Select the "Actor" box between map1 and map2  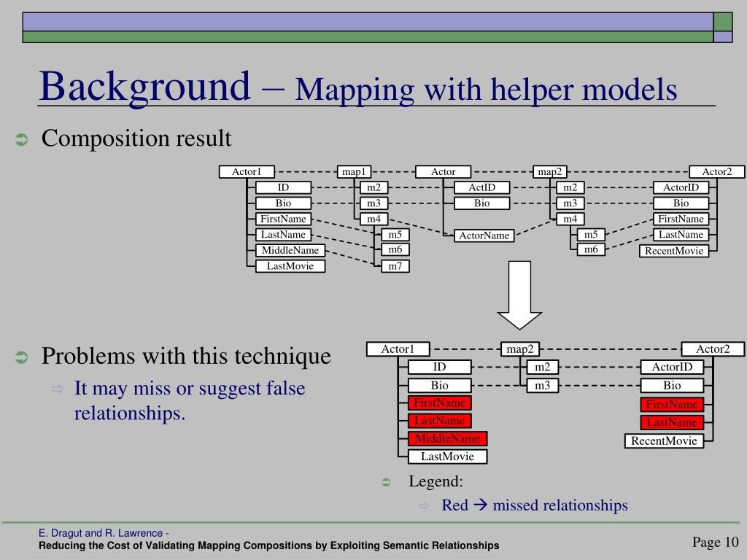(443, 172)
